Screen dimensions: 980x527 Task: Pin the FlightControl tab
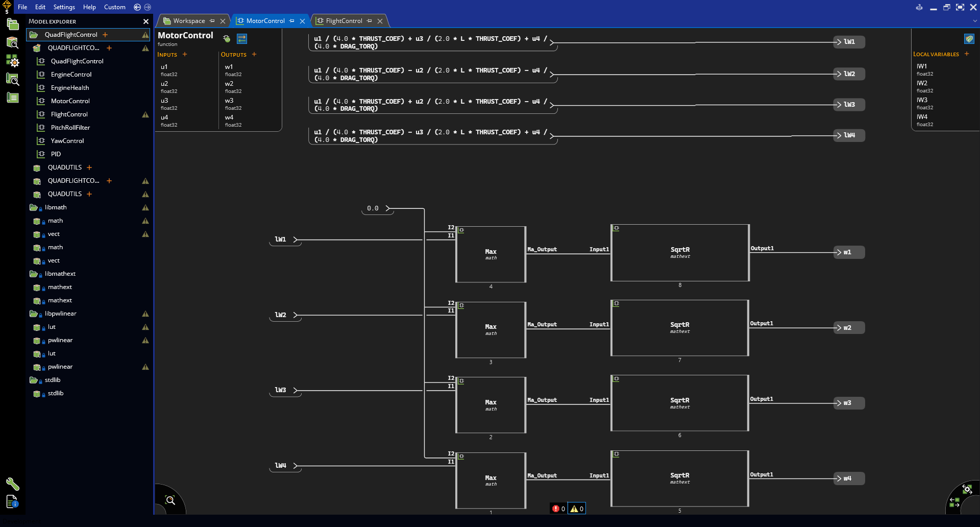click(370, 21)
